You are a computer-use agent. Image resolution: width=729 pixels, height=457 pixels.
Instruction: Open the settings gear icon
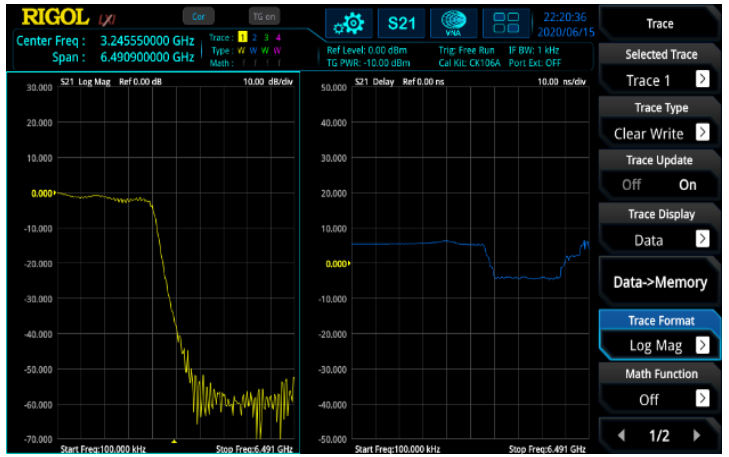tap(349, 22)
